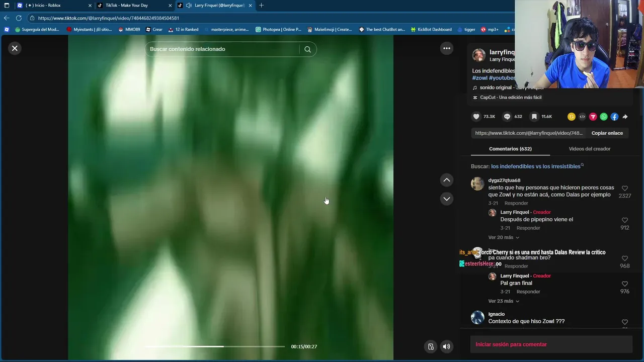Image resolution: width=644 pixels, height=362 pixels.
Task: Click Responder under 'Después de pipepino' reply
Action: coord(528,228)
